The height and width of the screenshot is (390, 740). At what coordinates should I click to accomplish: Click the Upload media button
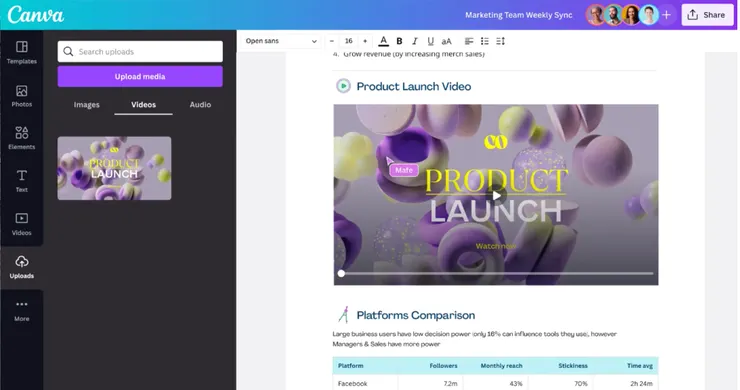pyautogui.click(x=140, y=76)
